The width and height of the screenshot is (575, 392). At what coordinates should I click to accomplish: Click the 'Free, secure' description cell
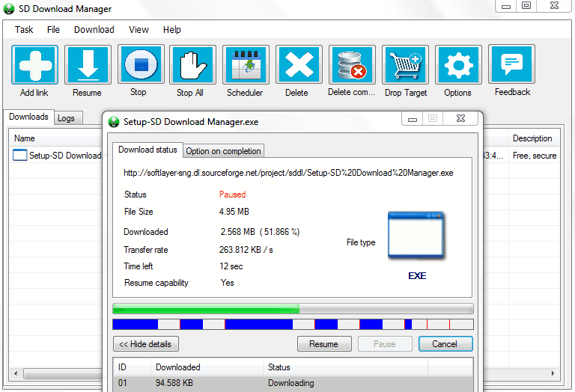click(535, 156)
